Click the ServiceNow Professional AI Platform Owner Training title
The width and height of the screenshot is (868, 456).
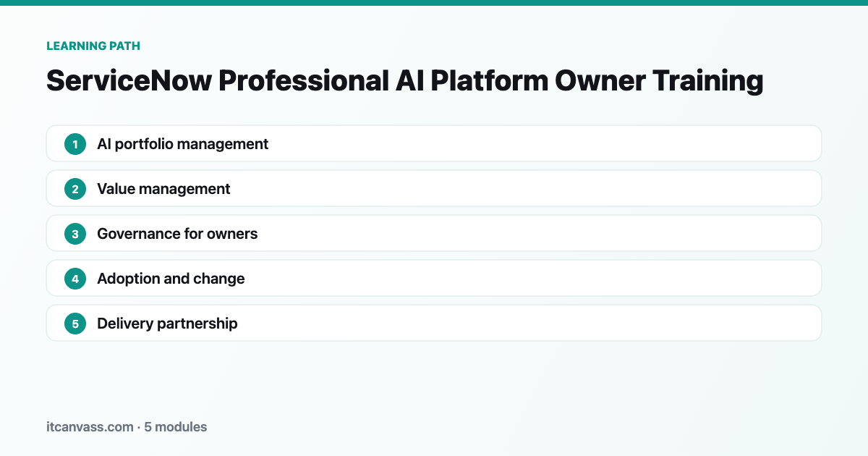[405, 80]
